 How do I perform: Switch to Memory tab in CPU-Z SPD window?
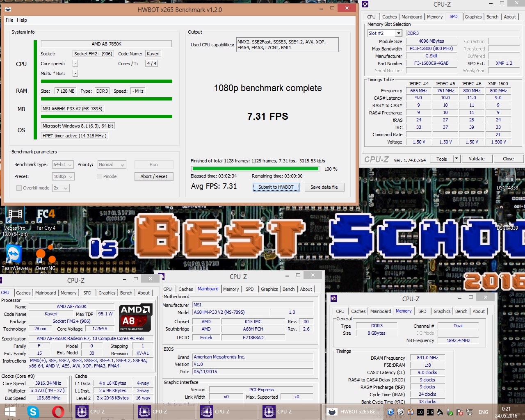tap(435, 17)
